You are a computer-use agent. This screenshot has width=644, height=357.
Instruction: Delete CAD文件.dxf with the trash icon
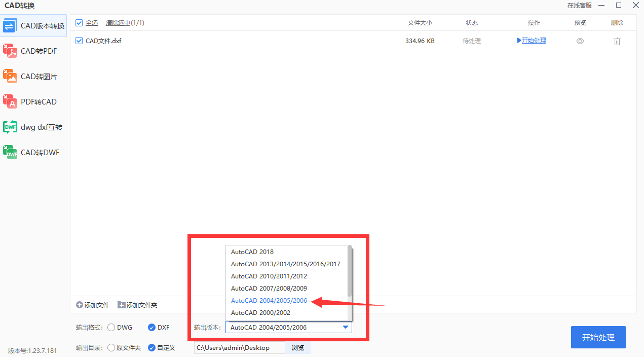coord(617,41)
